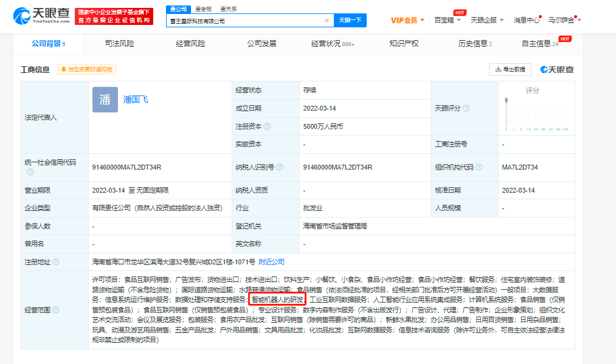
Task: Open the TianYanCha logo homepage
Action: pyautogui.click(x=41, y=16)
